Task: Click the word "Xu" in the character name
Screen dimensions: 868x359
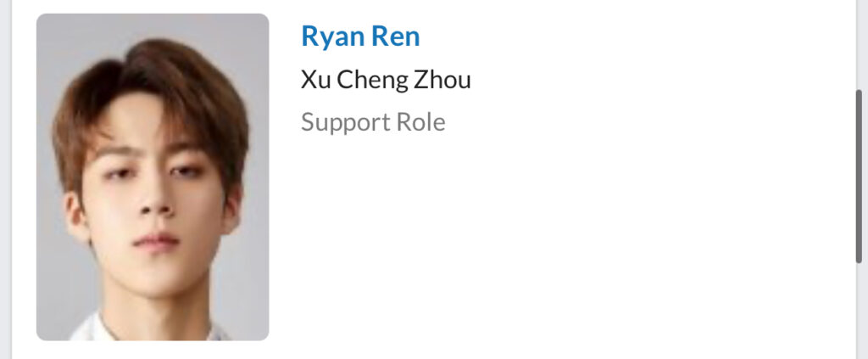Action: pyautogui.click(x=315, y=80)
